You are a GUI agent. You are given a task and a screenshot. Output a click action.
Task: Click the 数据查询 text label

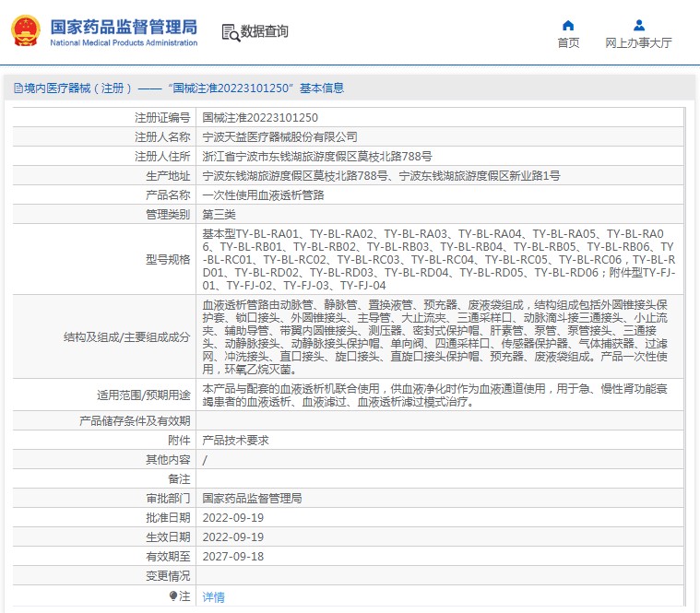click(x=265, y=32)
